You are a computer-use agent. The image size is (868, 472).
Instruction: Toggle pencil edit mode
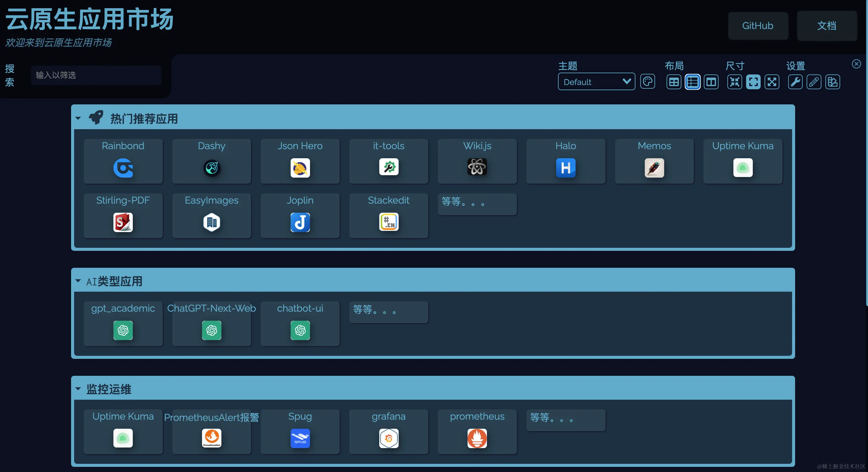(814, 82)
